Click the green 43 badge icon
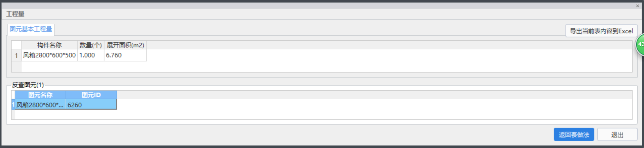This screenshot has width=644, height=148. coord(640,44)
